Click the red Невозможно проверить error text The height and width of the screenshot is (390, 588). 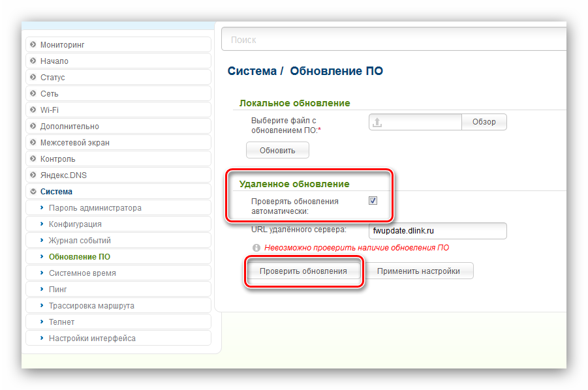tap(356, 248)
